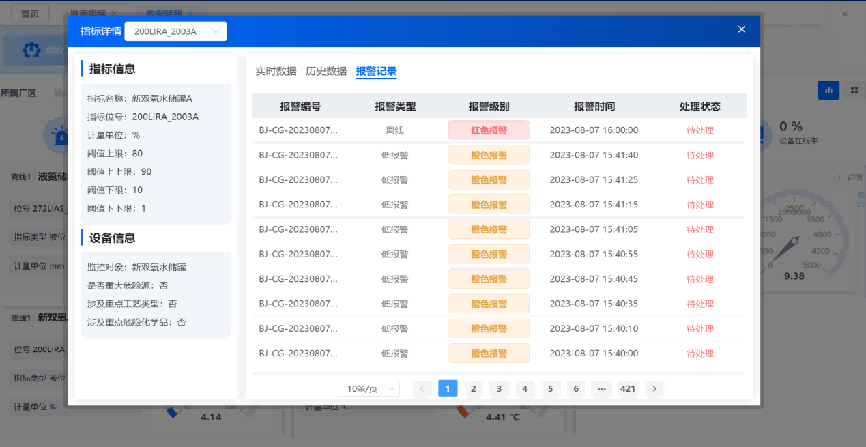866x447 pixels.
Task: Click the alarm number in the 16:00:00 row
Action: [298, 130]
